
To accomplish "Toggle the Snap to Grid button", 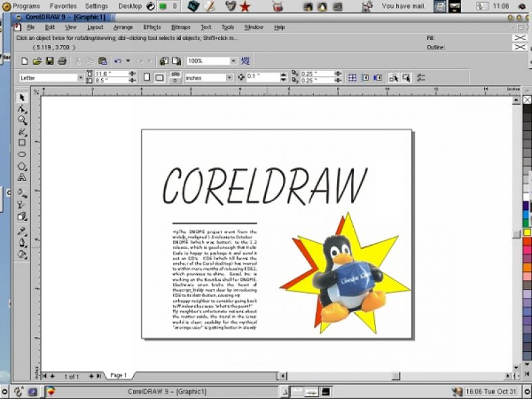I will (352, 78).
